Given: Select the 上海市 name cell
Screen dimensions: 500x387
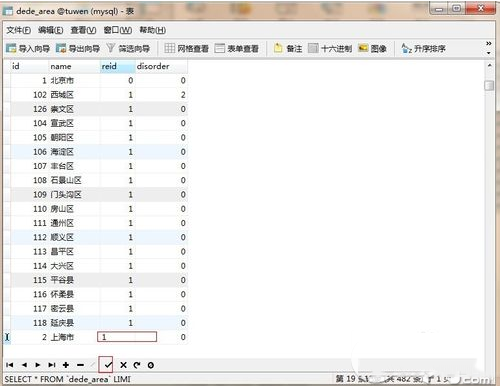Looking at the screenshot, I should pos(75,337).
